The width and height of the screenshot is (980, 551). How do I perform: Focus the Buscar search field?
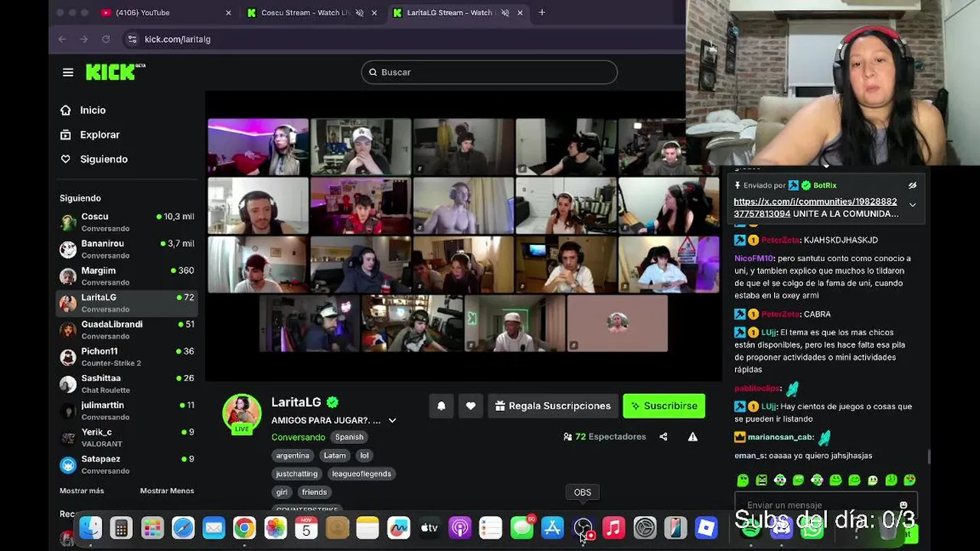489,72
